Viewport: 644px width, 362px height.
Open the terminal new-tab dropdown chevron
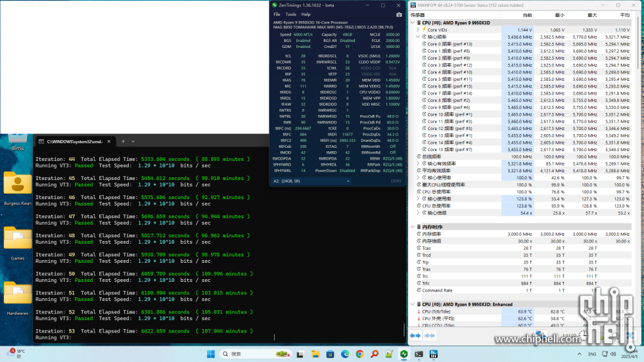click(133, 142)
